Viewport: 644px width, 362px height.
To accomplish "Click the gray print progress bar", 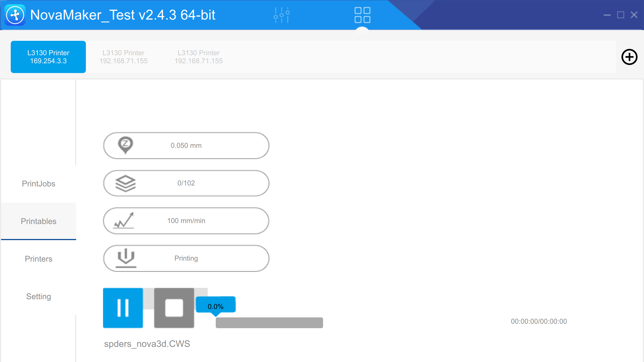I will 269,323.
